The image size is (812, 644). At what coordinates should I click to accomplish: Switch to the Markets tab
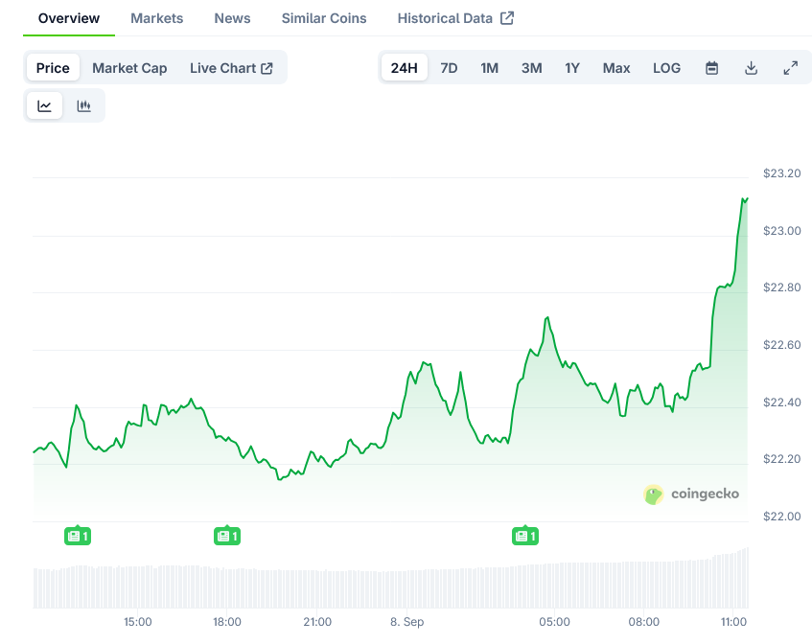tap(157, 18)
